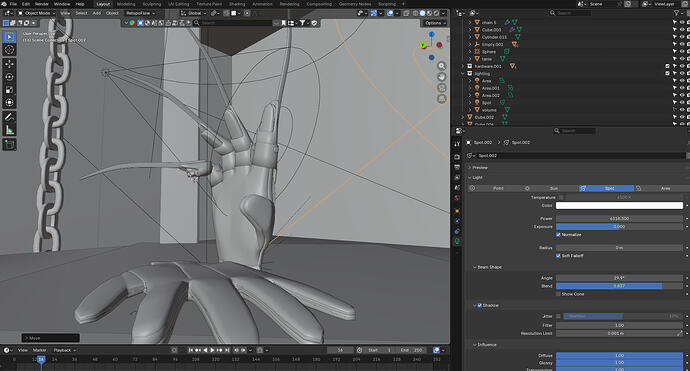Enable the Temperature checkbox
690x371 pixels.
click(562, 198)
